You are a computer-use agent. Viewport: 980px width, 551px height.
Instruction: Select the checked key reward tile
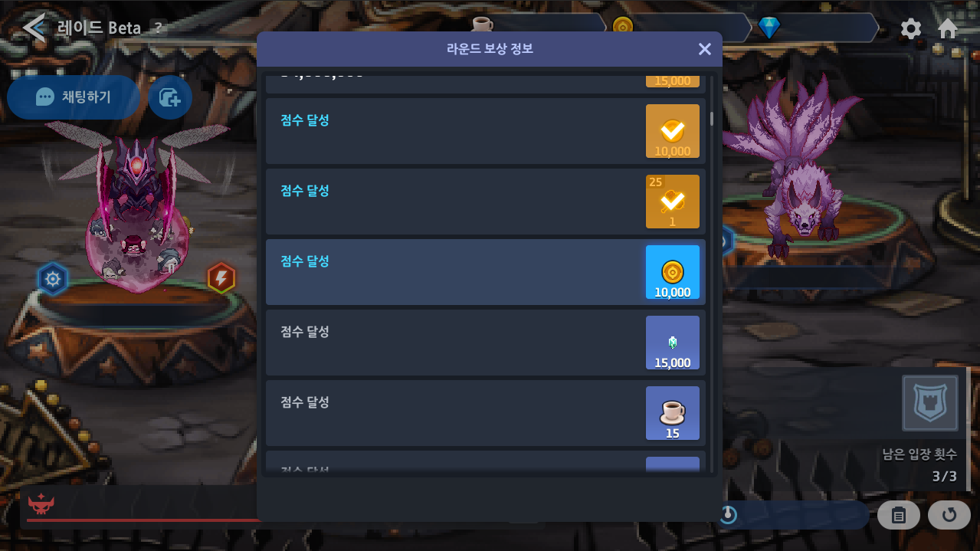click(x=673, y=202)
